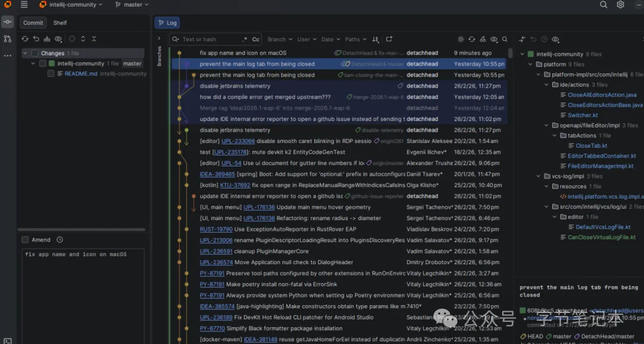This screenshot has height=344, width=644.
Task: Open IJPL-236574 issue link
Action: click(x=216, y=262)
